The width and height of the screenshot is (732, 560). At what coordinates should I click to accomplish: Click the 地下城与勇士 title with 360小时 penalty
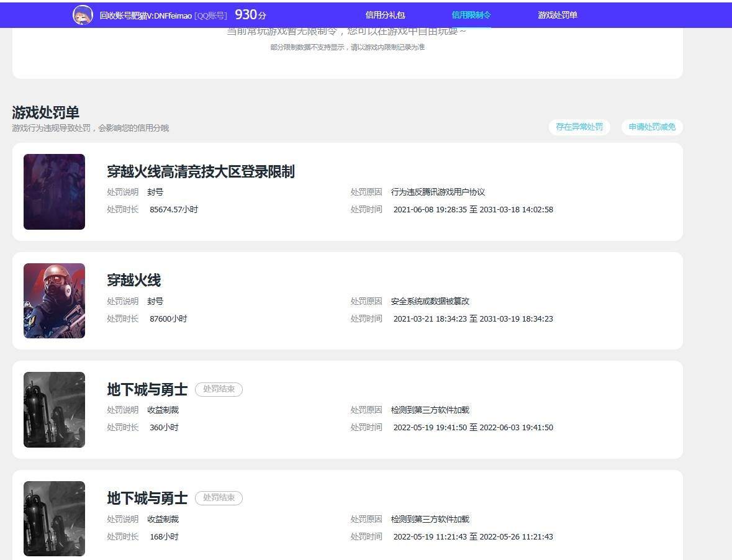[147, 389]
